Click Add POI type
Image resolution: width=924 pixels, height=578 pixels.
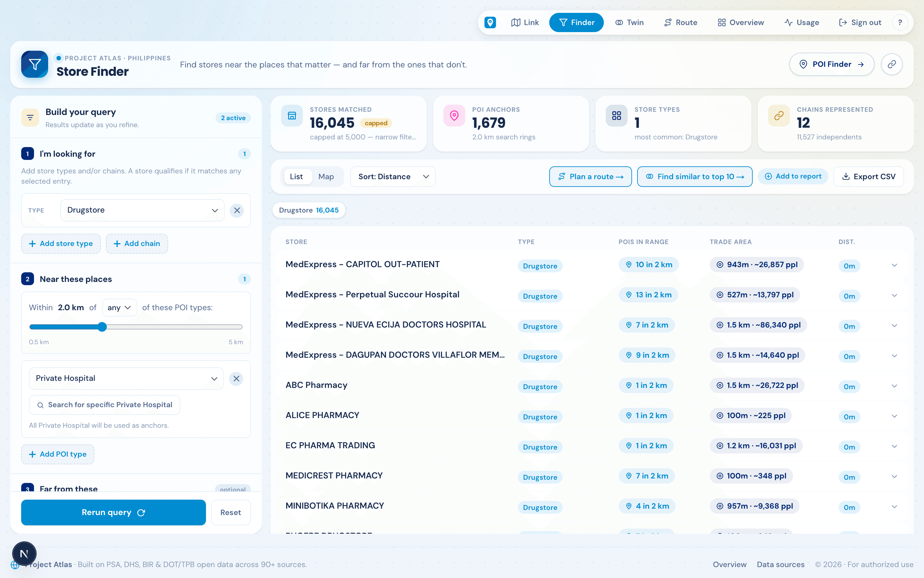(58, 454)
